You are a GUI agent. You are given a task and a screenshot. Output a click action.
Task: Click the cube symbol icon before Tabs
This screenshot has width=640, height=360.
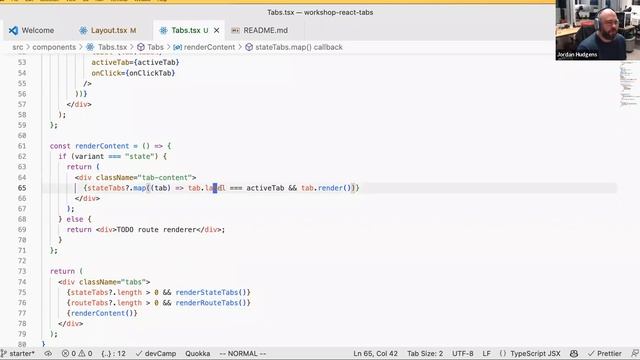coord(141,47)
